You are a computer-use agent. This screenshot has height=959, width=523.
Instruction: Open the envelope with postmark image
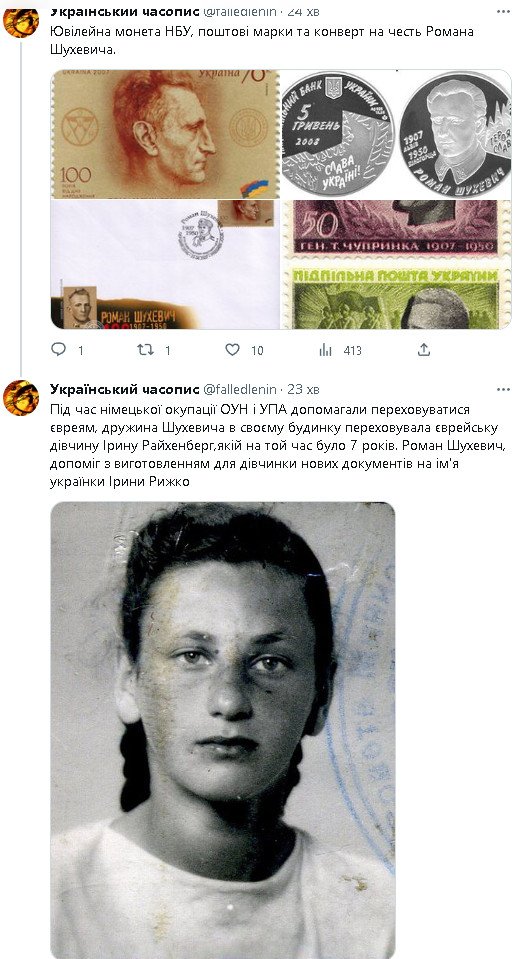(165, 265)
